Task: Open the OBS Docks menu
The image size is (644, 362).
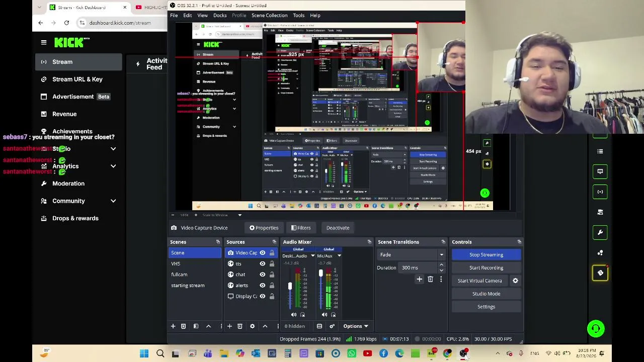Action: coord(220,16)
